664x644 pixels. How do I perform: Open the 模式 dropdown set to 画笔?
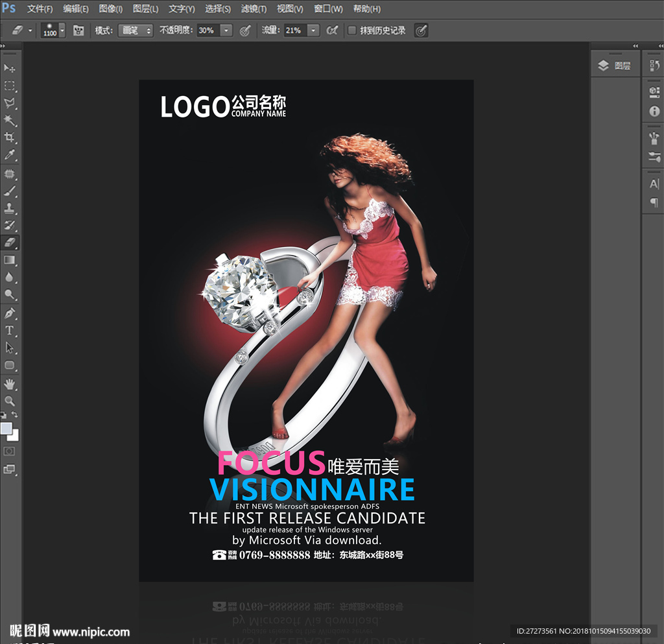136,30
